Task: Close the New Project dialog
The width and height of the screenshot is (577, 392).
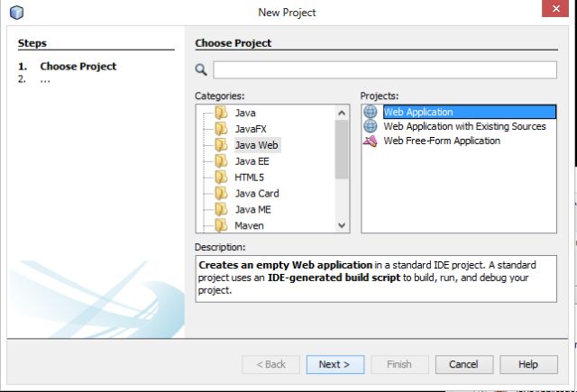Action: pos(555,8)
